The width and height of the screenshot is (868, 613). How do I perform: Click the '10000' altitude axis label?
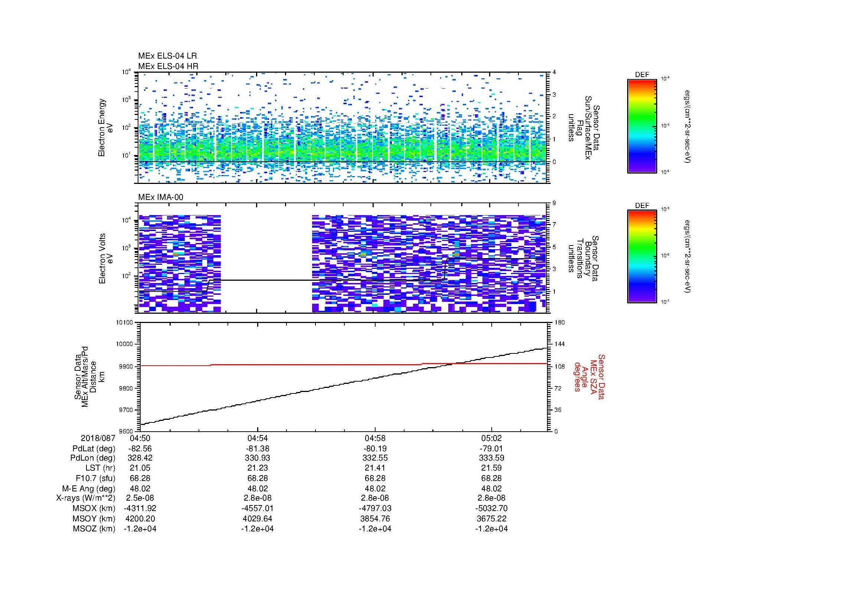125,344
